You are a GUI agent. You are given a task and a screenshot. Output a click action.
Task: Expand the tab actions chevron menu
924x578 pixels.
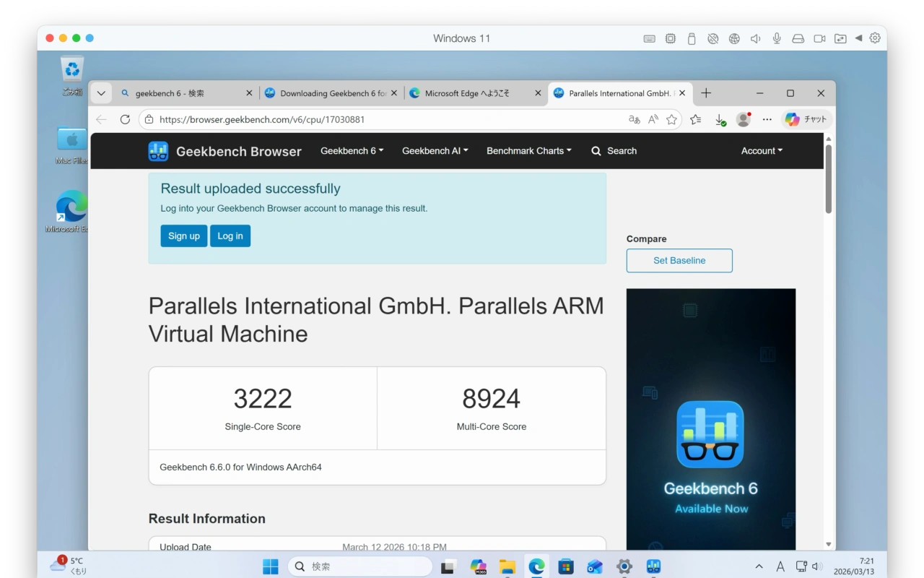coord(101,93)
